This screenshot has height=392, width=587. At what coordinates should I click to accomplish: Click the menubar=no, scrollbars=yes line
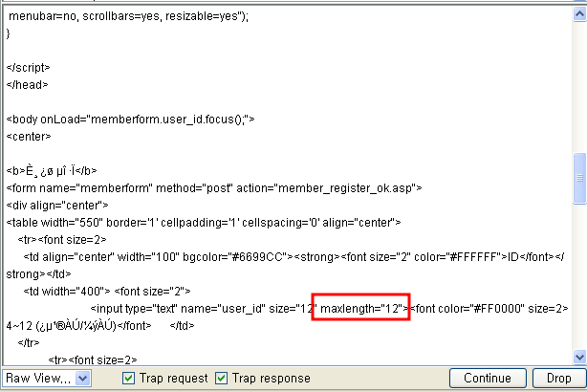pyautogui.click(x=128, y=16)
